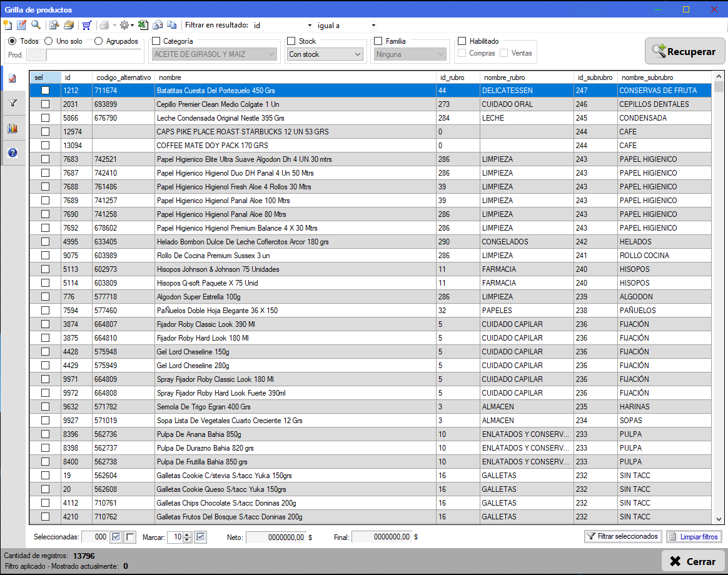The width and height of the screenshot is (728, 575).
Task: Click the printer toolbar icon
Action: pos(104,25)
